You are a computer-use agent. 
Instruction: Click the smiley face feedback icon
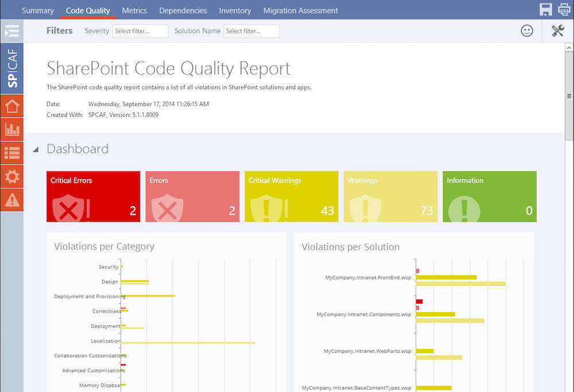pos(527,31)
